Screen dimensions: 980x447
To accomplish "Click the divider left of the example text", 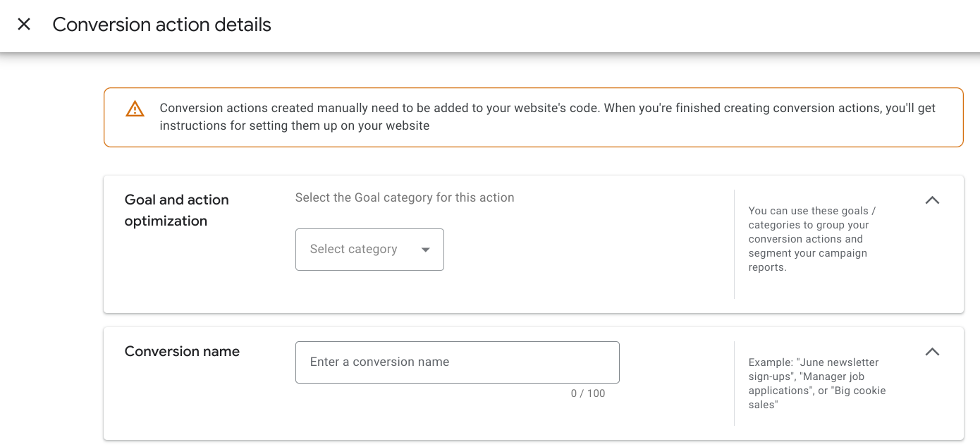I will pyautogui.click(x=734, y=384).
